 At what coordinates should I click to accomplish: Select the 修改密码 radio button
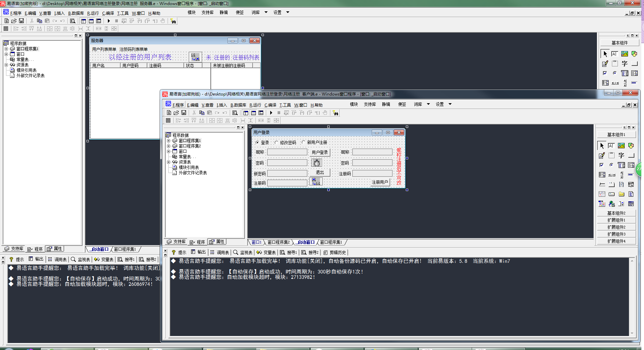pyautogui.click(x=276, y=143)
